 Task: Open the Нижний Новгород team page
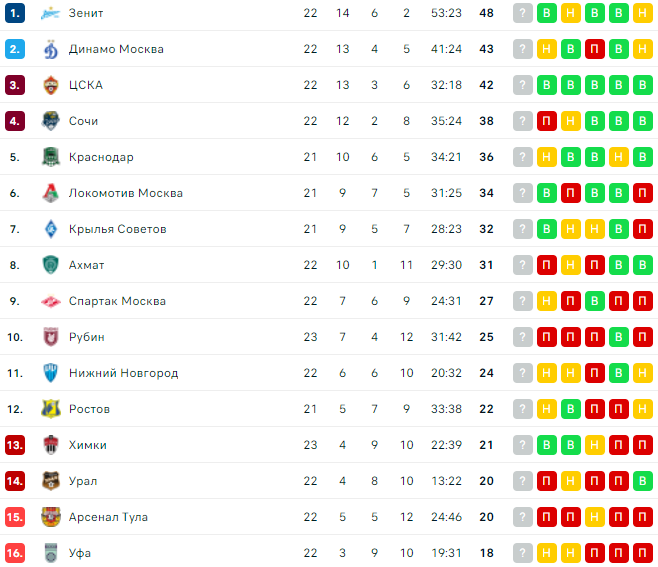[123, 373]
